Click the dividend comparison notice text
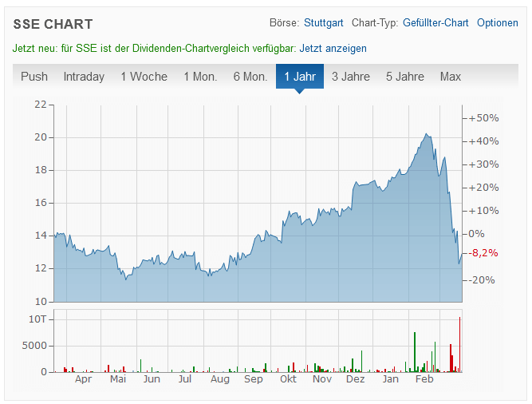Screen dimensions: 532x404 point(155,48)
